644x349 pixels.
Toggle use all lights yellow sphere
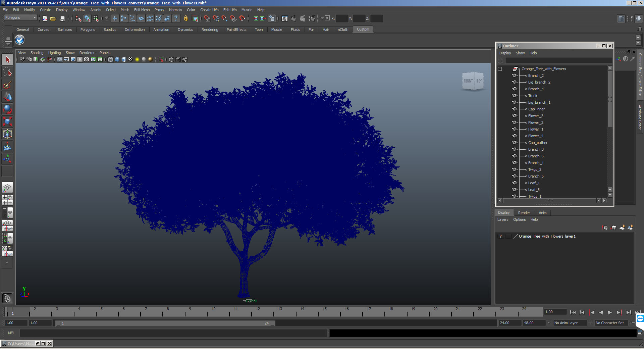137,59
